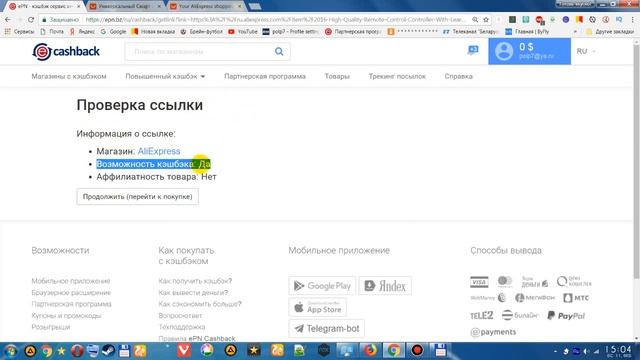This screenshot has height=360, width=640.
Task: Open Как вывести деньги? link
Action: (193, 293)
